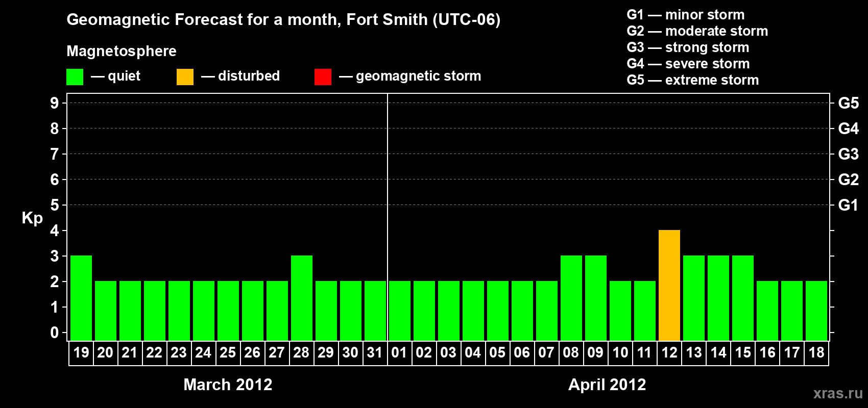Click the 'G3 — strong storm' legend text
This screenshot has height=408, width=868.
688,47
